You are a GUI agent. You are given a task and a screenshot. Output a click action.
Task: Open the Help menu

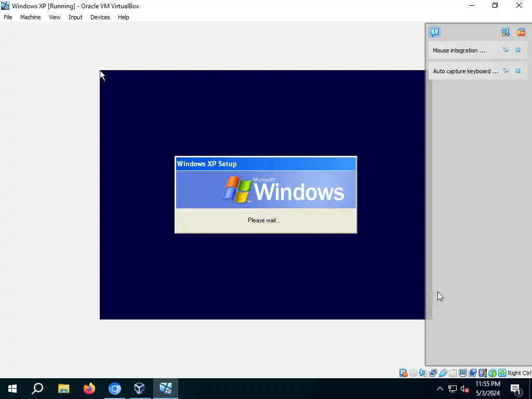pos(124,17)
